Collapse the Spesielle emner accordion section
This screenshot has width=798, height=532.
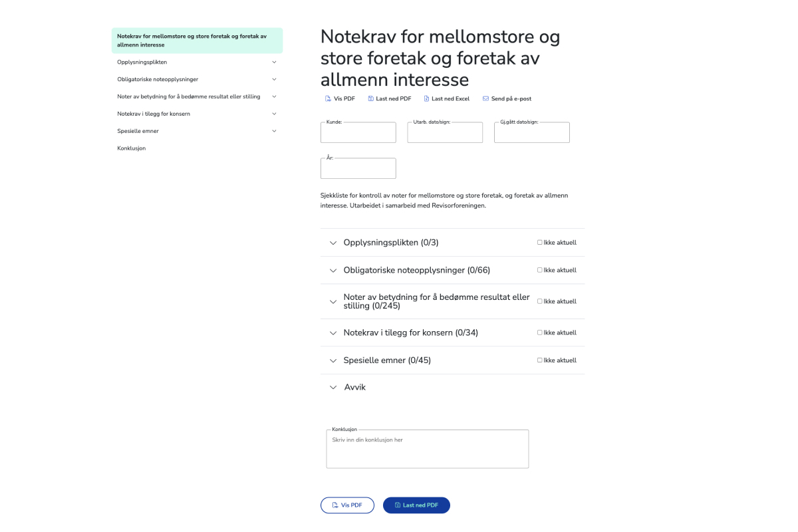tap(333, 360)
